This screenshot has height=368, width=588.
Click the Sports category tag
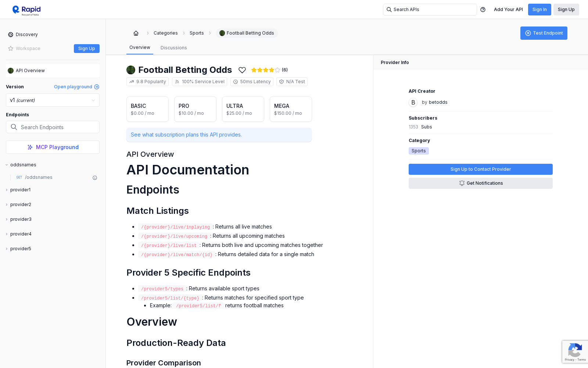(419, 151)
